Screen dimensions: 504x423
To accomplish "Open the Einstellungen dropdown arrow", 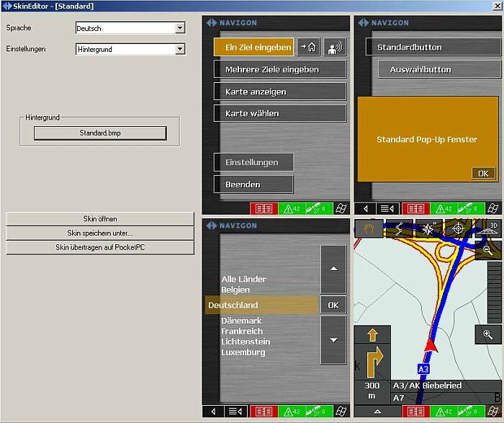I will [x=180, y=49].
